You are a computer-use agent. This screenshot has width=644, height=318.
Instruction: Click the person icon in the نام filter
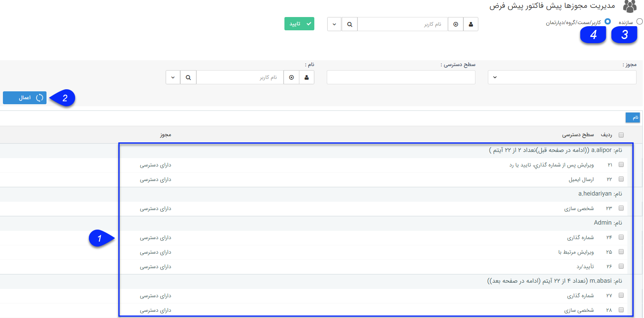pyautogui.click(x=306, y=77)
